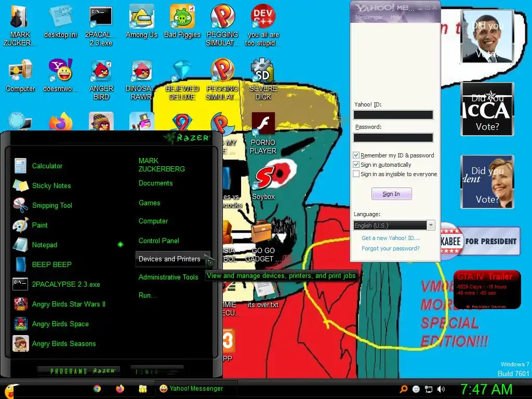Open desktop.ini file icon
The width and height of the screenshot is (532, 399).
(60, 22)
